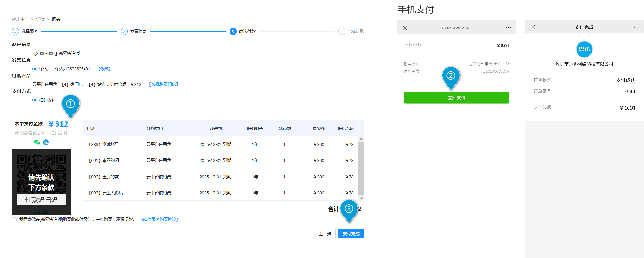
Task: Click the store table vertical scrollbar thumb
Action: (361, 168)
